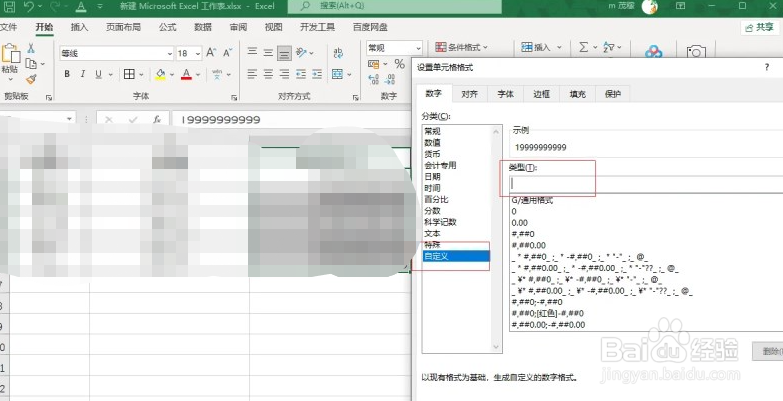Select the Format Painter brush

(x=31, y=79)
